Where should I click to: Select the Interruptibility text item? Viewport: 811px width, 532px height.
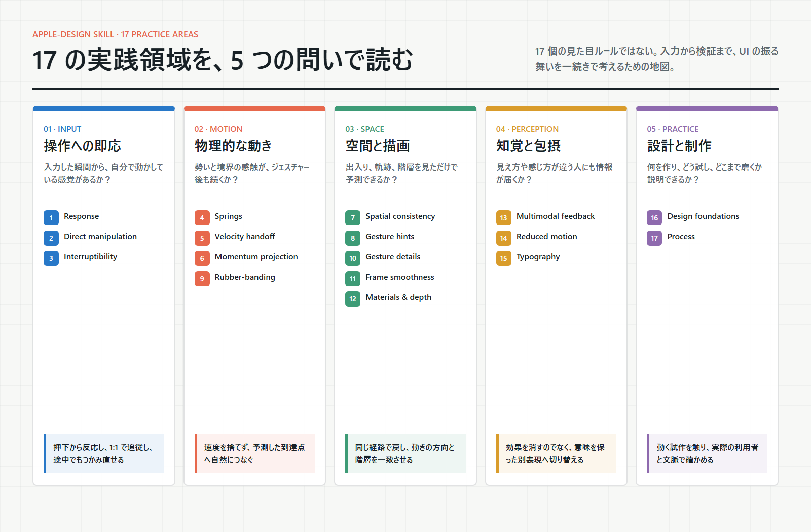coord(91,257)
